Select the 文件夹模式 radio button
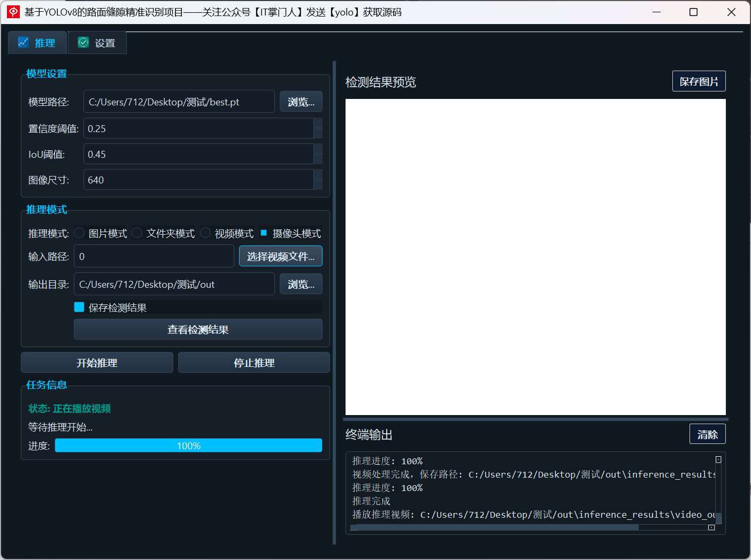Image resolution: width=751 pixels, height=560 pixels. pyautogui.click(x=137, y=233)
